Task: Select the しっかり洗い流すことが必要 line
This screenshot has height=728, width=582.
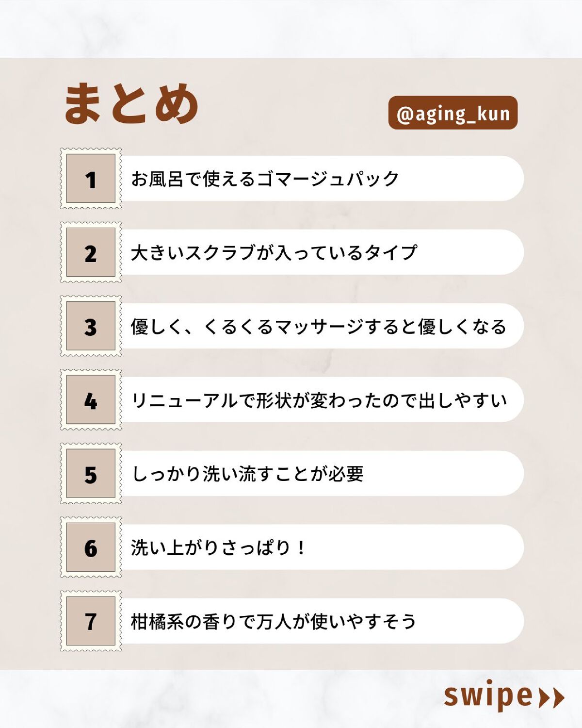Action: (248, 474)
